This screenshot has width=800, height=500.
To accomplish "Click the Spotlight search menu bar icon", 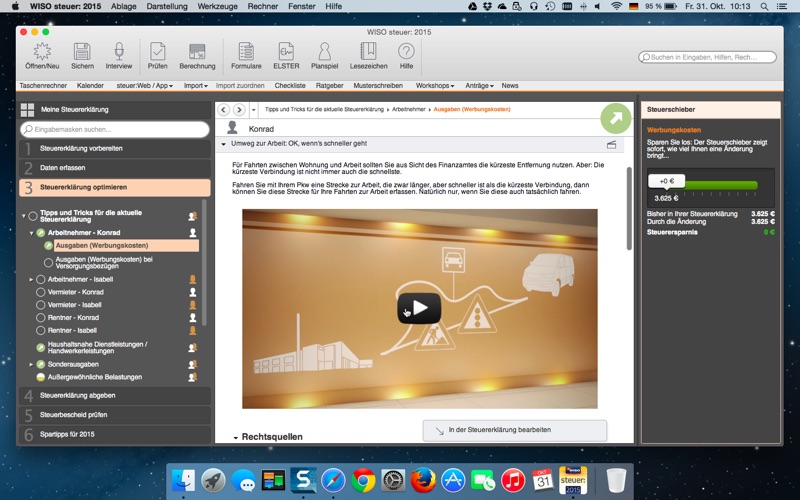I will (764, 6).
